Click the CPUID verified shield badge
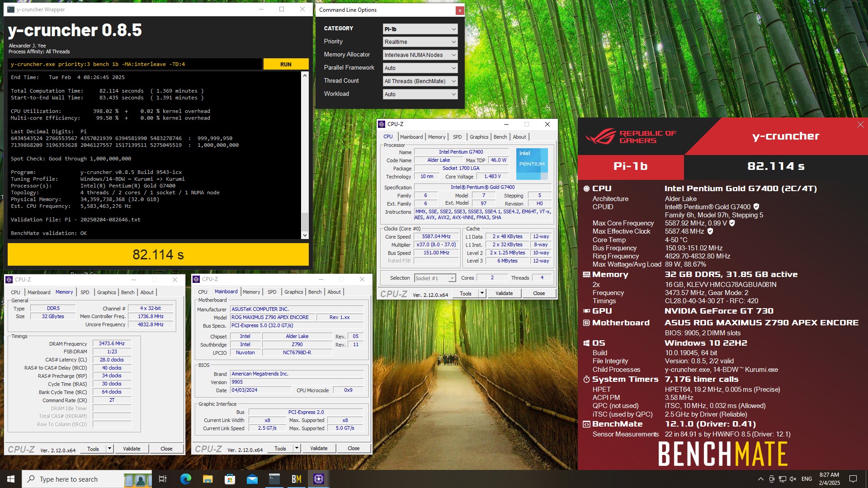 click(756, 206)
